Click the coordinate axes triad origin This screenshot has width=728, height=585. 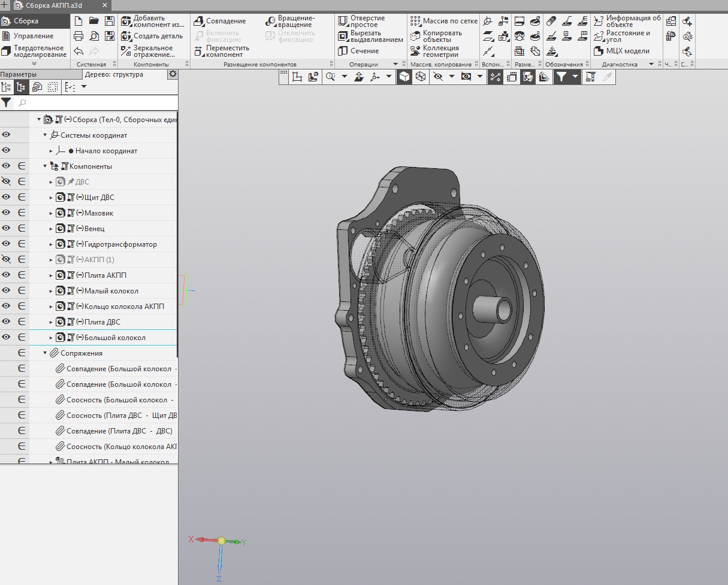[221, 541]
